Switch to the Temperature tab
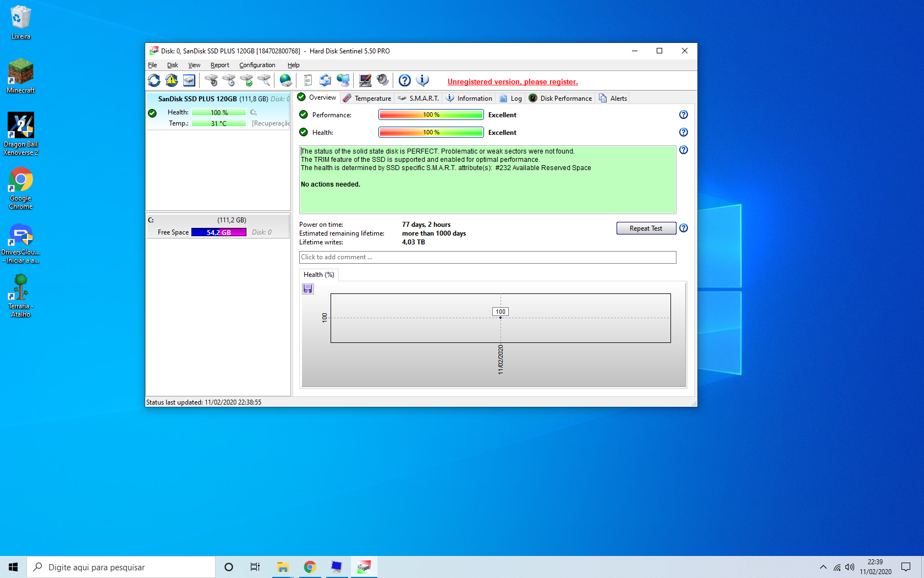 click(x=367, y=99)
